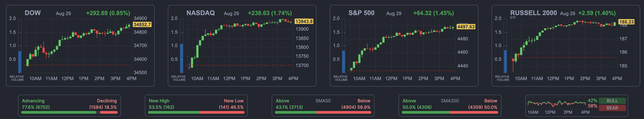Viewport: 644px width, 119px height.
Task: Click the Advancing/Declining progress bar
Action: pyautogui.click(x=69, y=112)
